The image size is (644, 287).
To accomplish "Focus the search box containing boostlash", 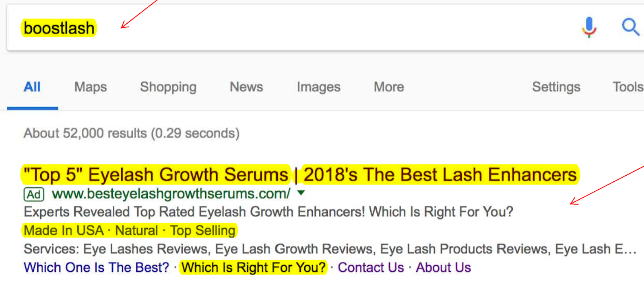I will [x=282, y=28].
